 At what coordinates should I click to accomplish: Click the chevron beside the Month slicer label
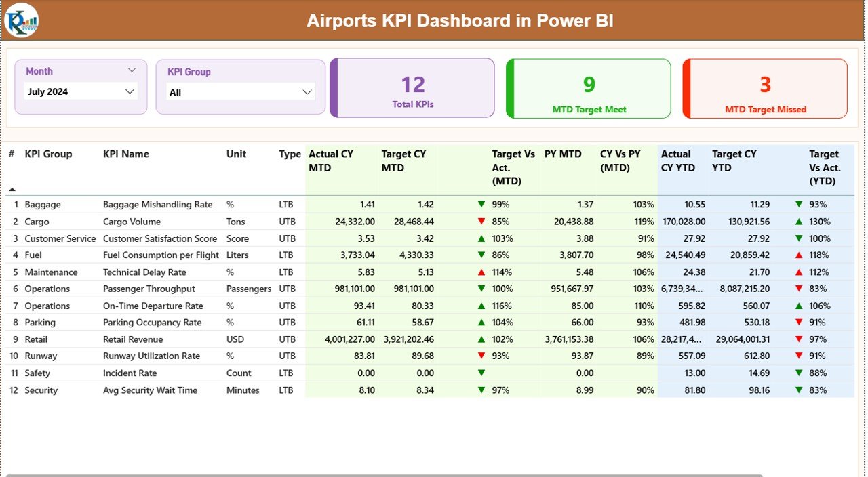(x=131, y=70)
